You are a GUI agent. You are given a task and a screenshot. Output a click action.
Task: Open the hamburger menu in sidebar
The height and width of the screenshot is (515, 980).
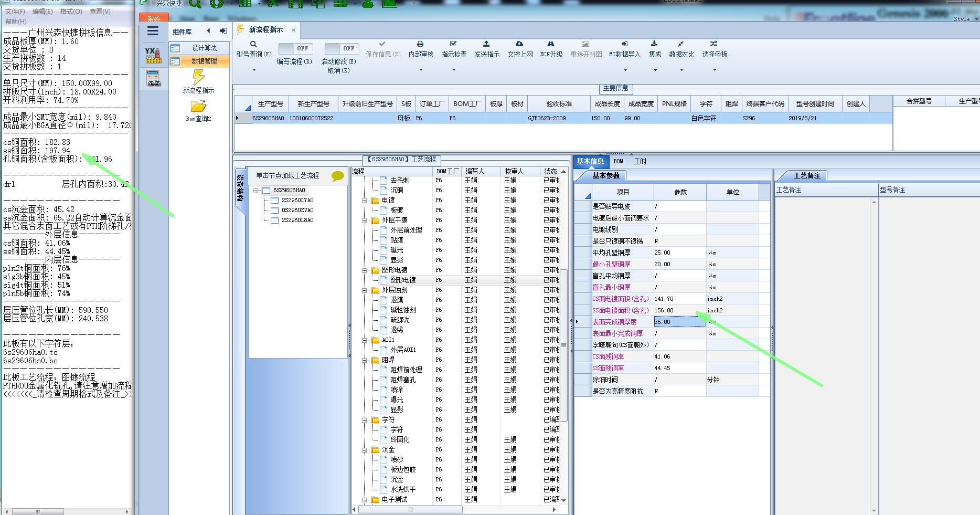click(153, 31)
